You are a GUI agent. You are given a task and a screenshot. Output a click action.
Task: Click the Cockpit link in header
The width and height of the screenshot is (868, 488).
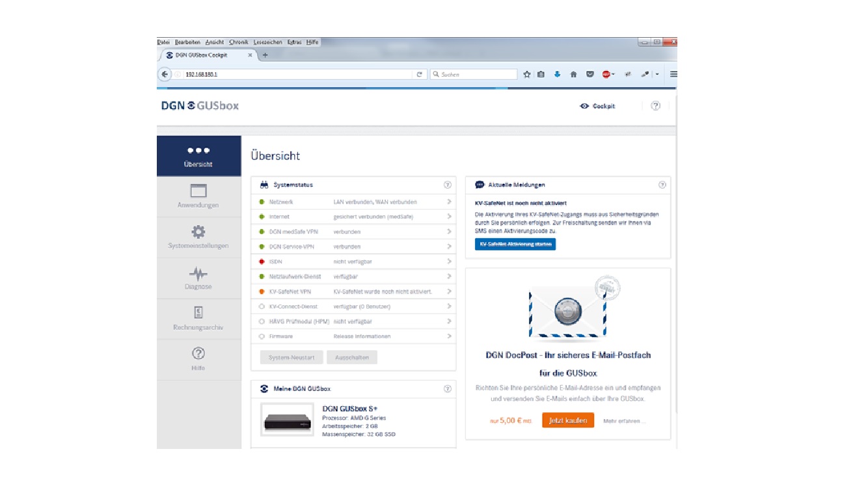coord(604,106)
